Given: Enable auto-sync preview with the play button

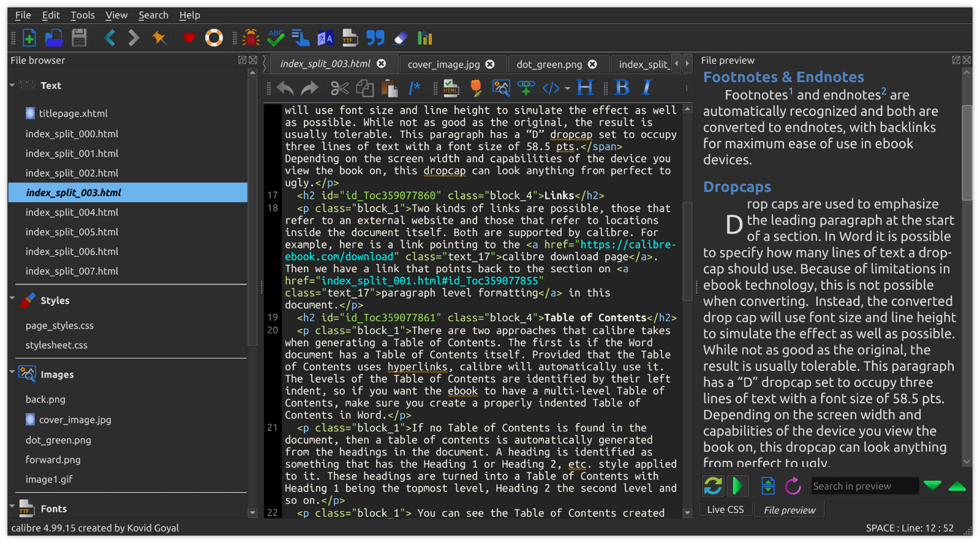Looking at the screenshot, I should tap(738, 486).
